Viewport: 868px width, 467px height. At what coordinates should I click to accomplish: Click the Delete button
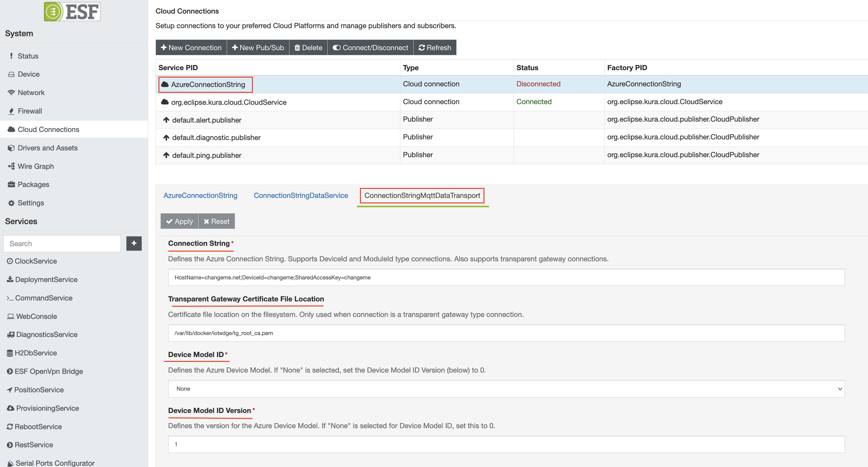point(308,48)
